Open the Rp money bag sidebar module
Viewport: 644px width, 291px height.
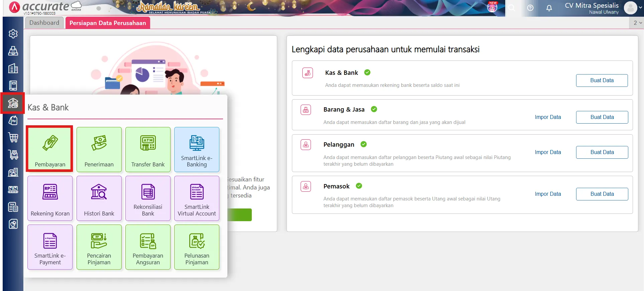pyautogui.click(x=13, y=120)
